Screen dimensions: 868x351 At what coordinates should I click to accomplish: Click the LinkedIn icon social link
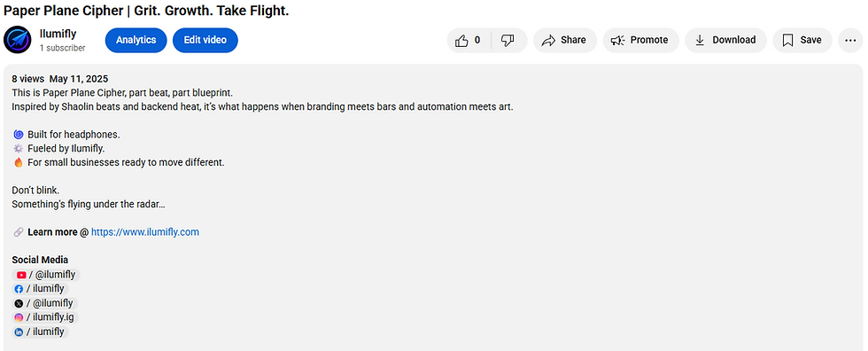(19, 332)
